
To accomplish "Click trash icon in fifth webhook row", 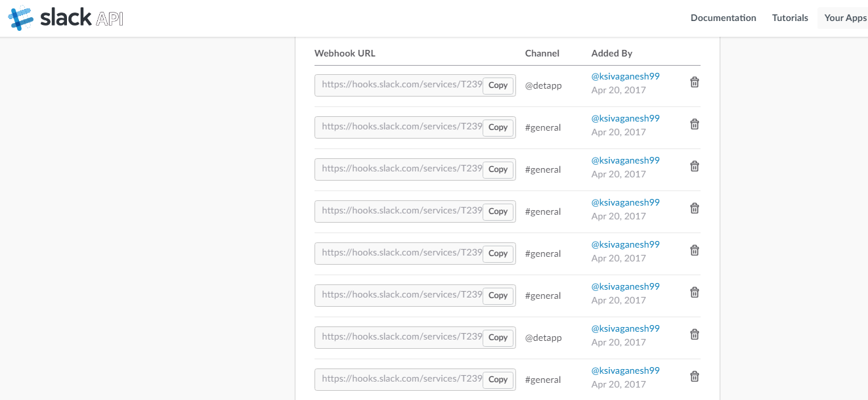I will coord(694,250).
